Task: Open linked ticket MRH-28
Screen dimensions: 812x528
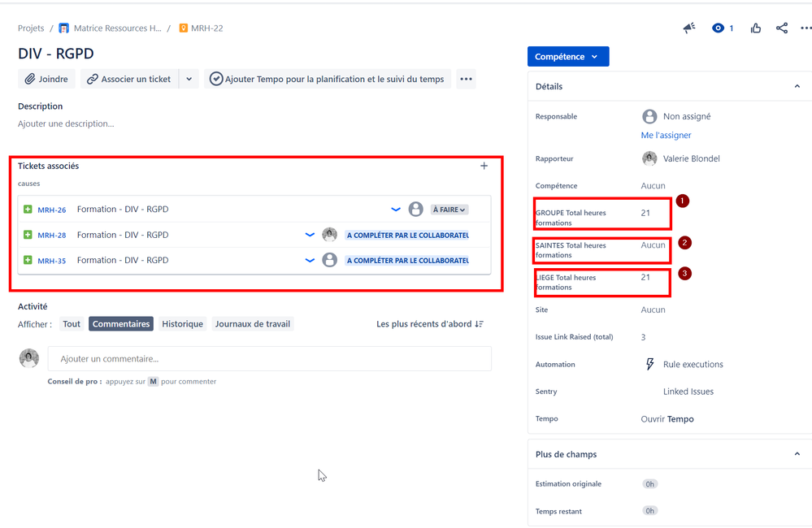Action: [52, 235]
